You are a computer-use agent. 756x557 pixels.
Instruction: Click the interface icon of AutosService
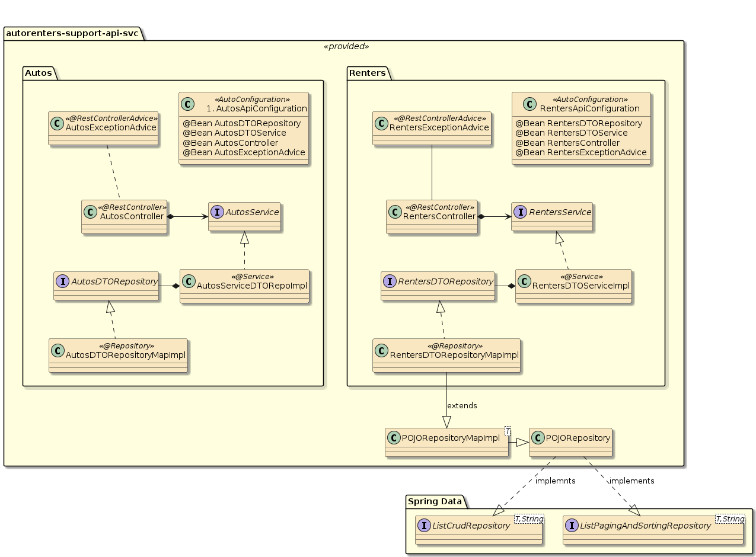click(218, 212)
